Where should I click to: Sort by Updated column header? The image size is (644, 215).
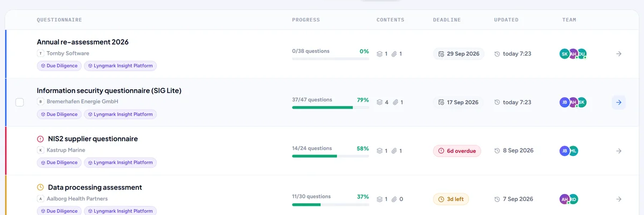[506, 20]
